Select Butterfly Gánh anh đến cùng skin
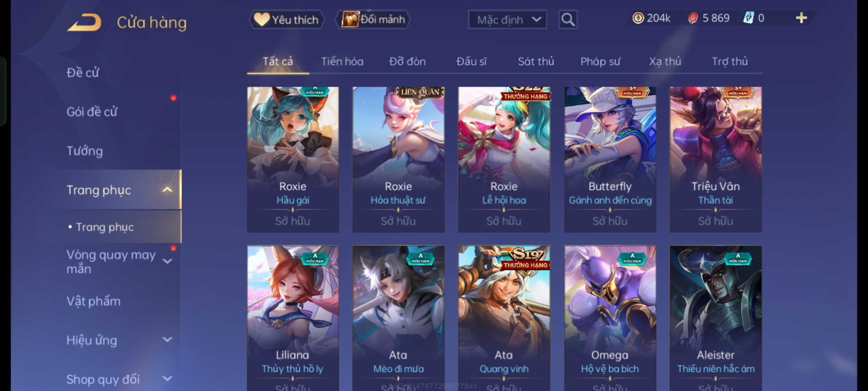Viewport: 868px width, 391px height. pos(610,159)
